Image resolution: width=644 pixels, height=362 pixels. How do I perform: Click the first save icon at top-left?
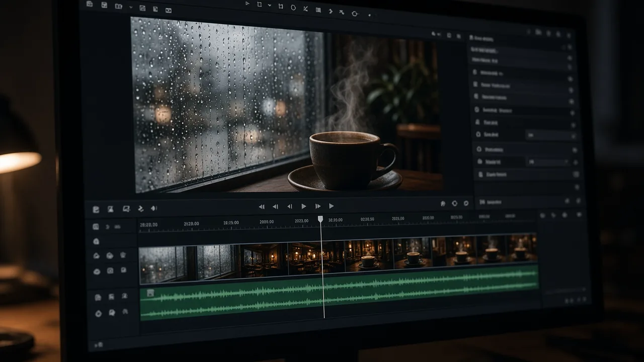pos(90,4)
